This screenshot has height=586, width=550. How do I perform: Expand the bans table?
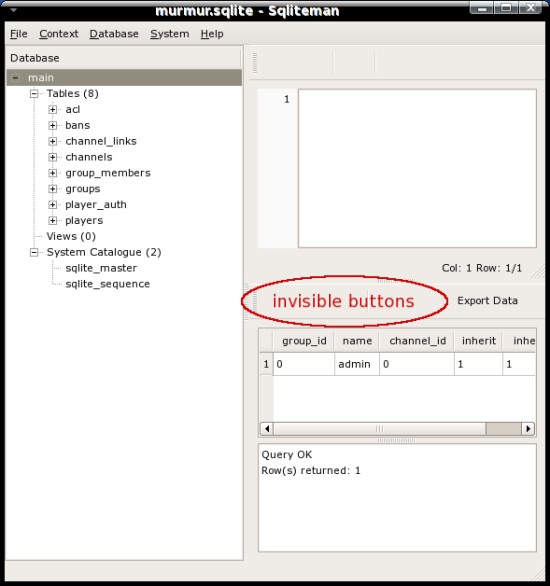(x=53, y=125)
